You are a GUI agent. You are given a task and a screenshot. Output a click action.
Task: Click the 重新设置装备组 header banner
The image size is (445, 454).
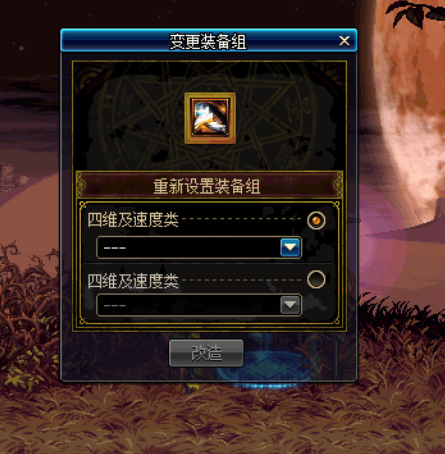point(209,185)
